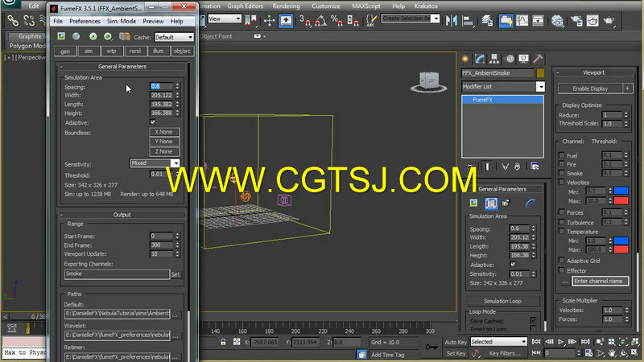Collapse the Output rollout
The width and height of the screenshot is (644, 362).
[x=122, y=215]
